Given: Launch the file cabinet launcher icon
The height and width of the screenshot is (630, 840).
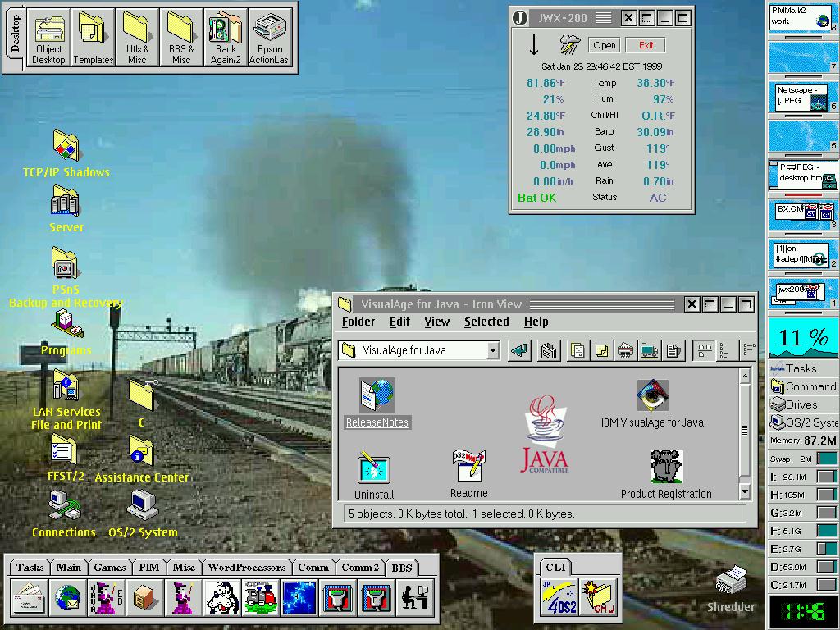Looking at the screenshot, I should 144,597.
